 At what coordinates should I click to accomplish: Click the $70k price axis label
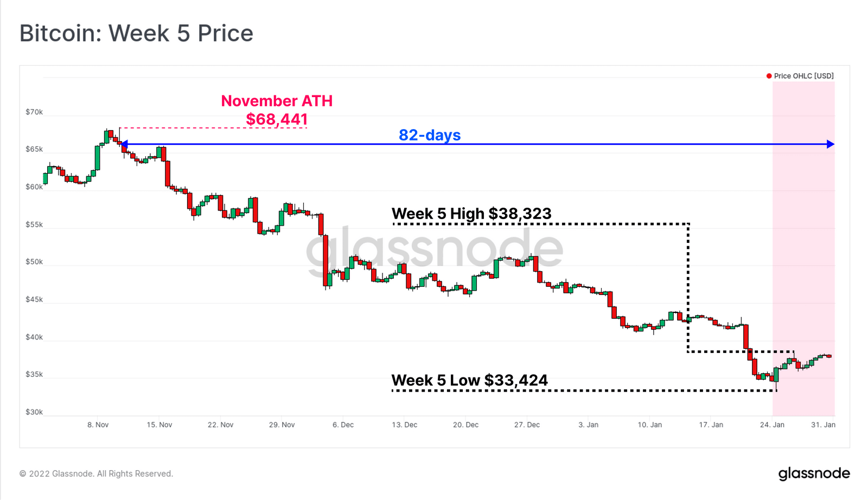coord(34,112)
